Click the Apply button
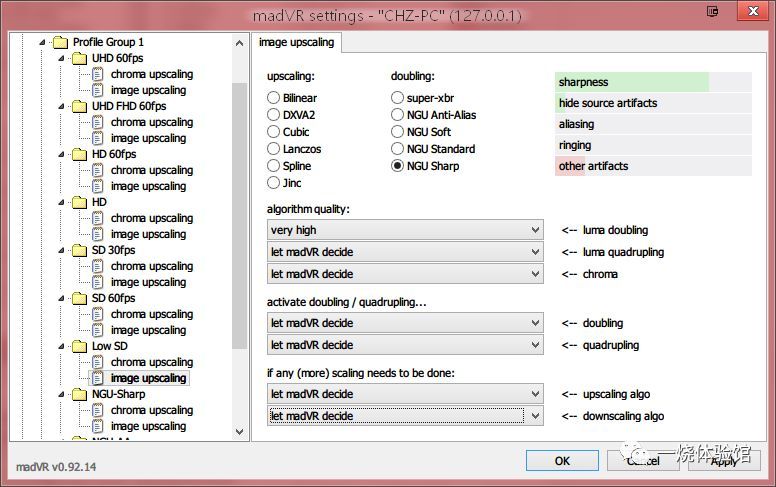776x487 pixels. pyautogui.click(x=724, y=461)
